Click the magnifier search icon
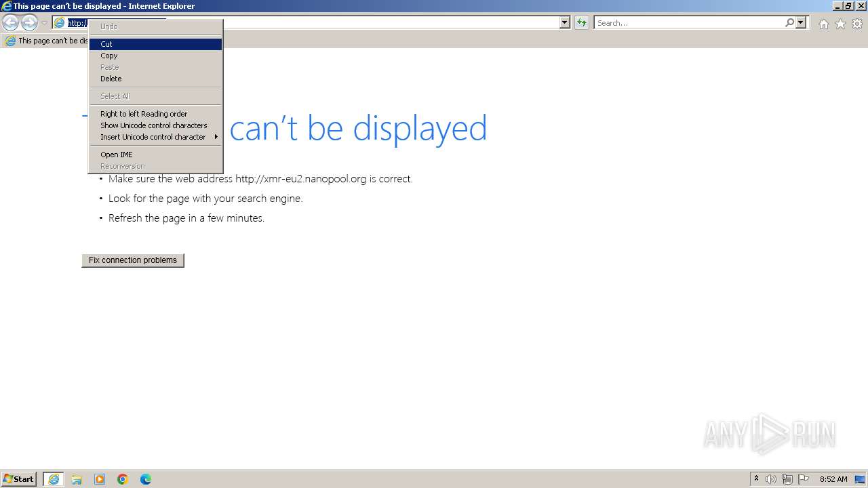868x488 pixels. coord(789,23)
